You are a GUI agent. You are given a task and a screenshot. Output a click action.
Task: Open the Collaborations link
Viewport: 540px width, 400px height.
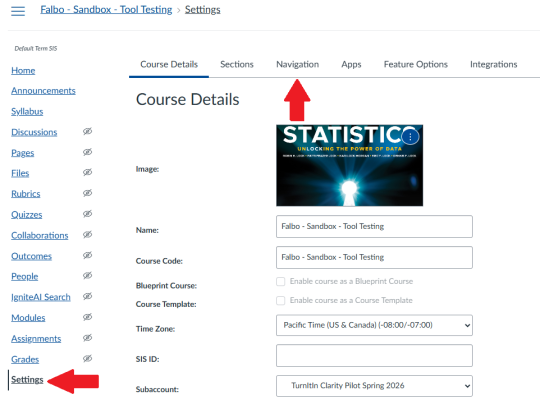pyautogui.click(x=40, y=235)
